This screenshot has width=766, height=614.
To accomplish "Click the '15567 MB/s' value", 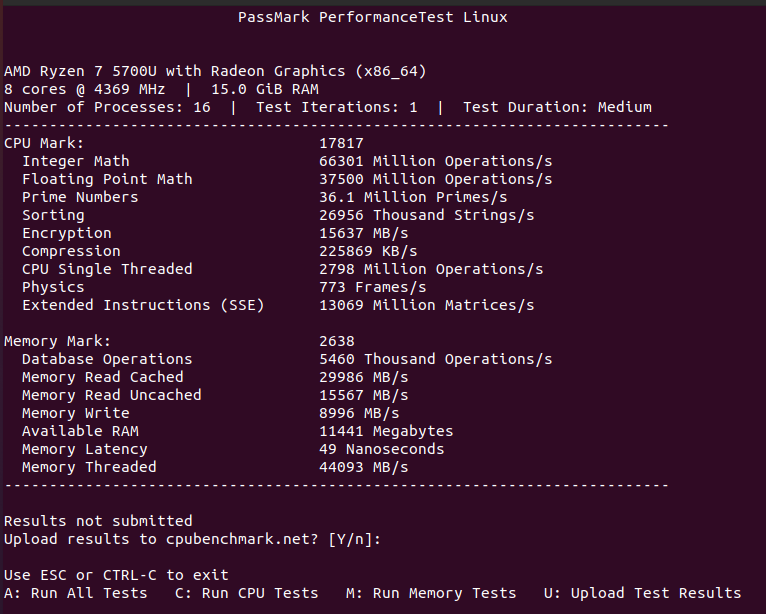I will coord(363,395).
